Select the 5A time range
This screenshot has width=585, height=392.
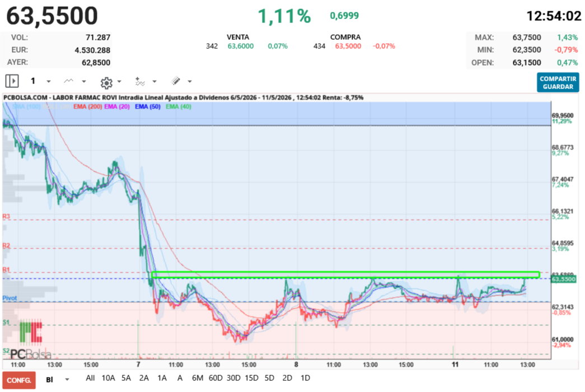pyautogui.click(x=126, y=378)
